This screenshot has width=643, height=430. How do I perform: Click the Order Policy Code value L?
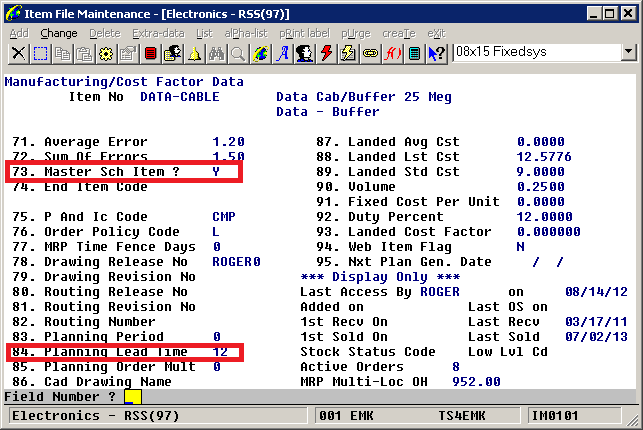[216, 232]
